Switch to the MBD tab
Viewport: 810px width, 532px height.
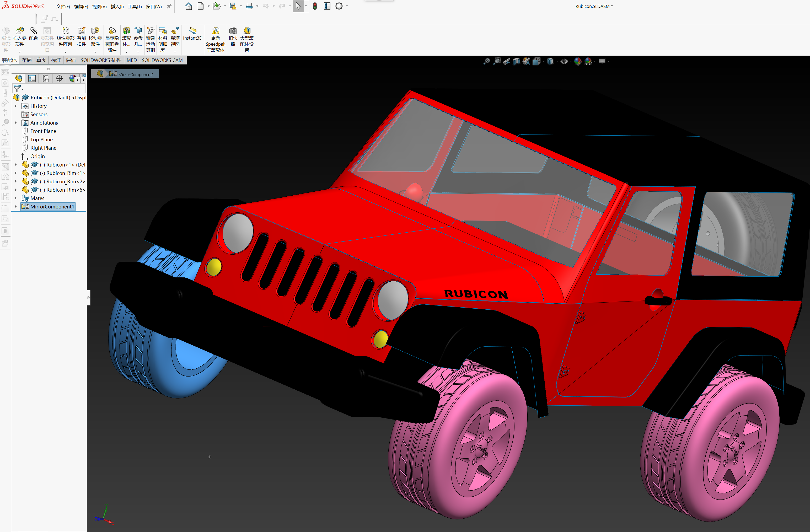(132, 60)
